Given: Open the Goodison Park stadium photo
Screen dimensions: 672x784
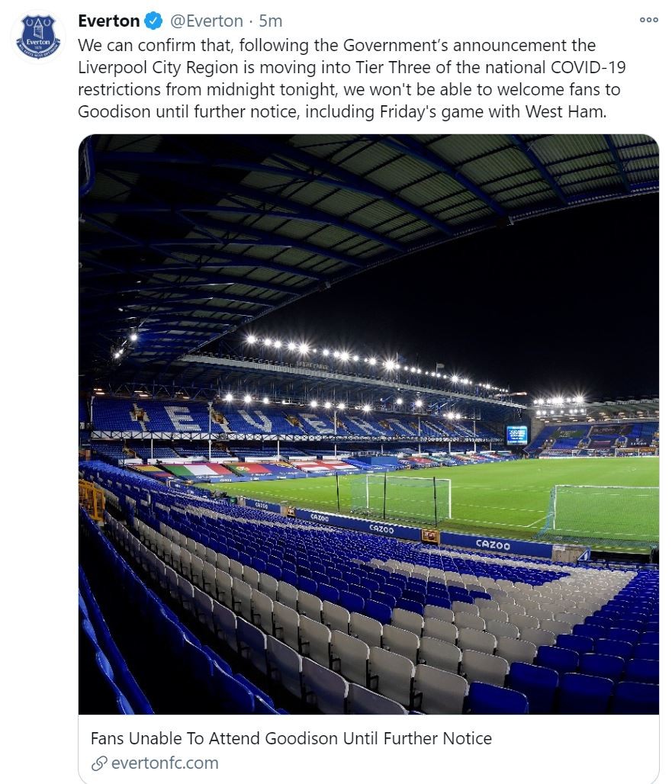Looking at the screenshot, I should tap(368, 305).
